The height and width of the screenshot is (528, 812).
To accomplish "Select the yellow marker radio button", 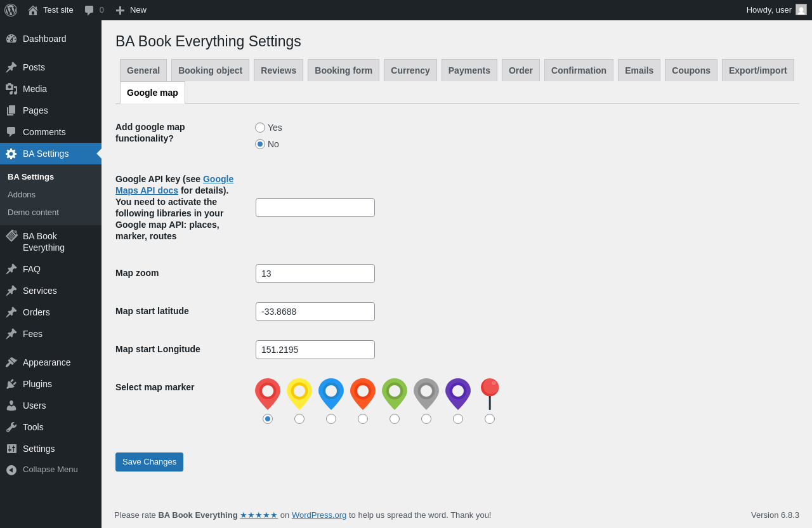I will click(x=299, y=419).
